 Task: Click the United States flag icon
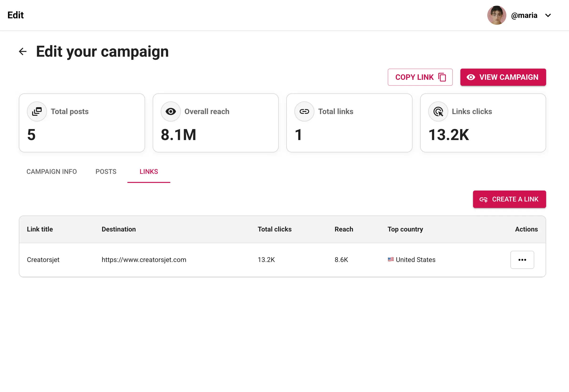(390, 260)
